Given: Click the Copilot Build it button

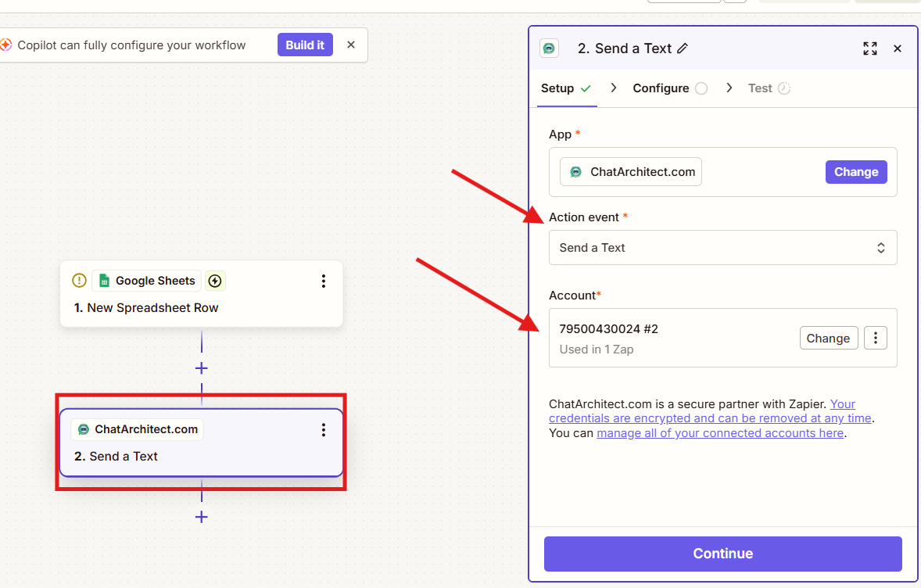Looking at the screenshot, I should 305,45.
